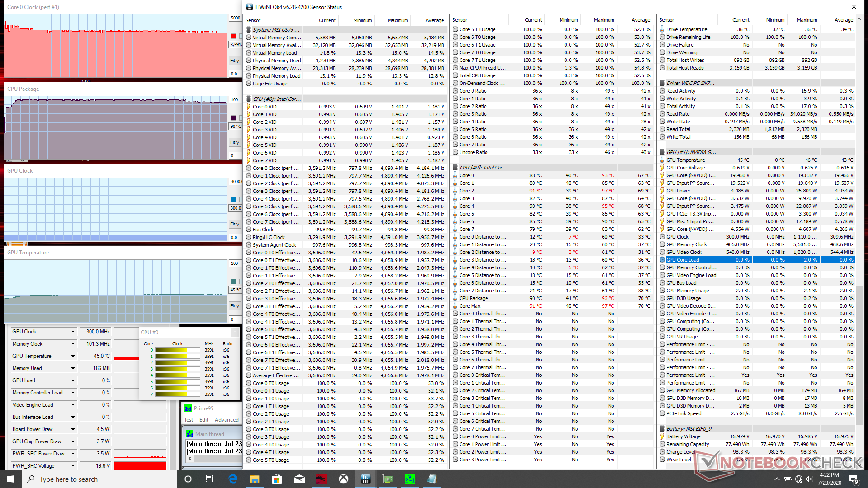The height and width of the screenshot is (488, 868).
Task: Click dark purple swatch in CPU Package graph
Action: tap(234, 118)
